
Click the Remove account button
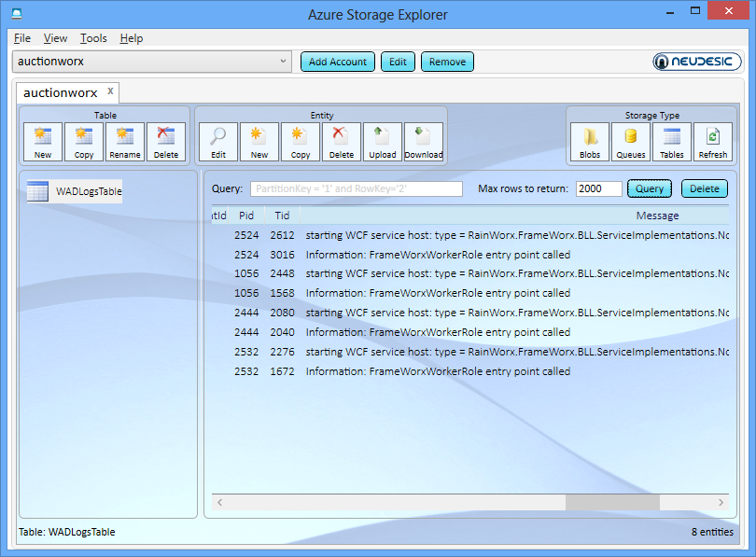tap(447, 62)
